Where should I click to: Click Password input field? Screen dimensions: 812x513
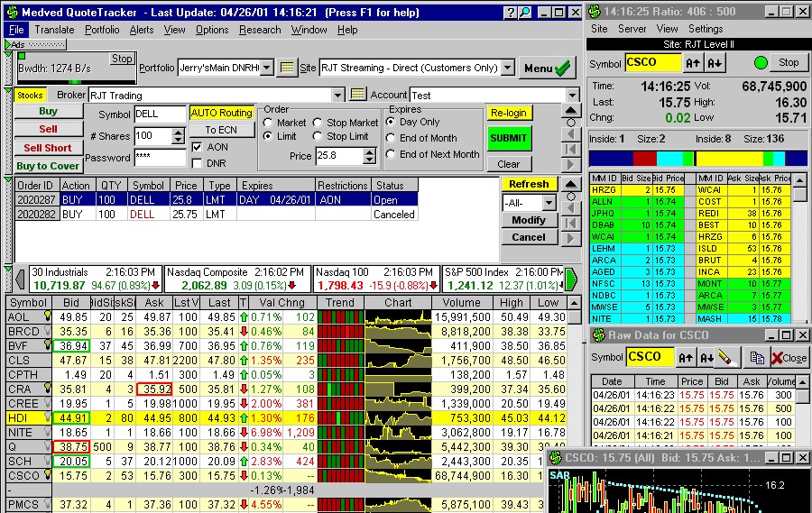click(160, 158)
